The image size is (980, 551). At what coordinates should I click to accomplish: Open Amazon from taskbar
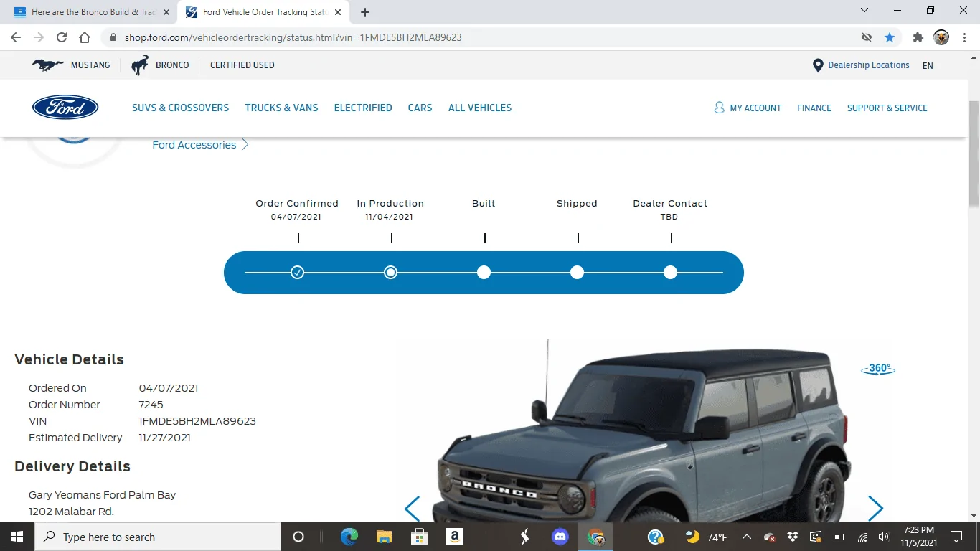tap(454, 537)
